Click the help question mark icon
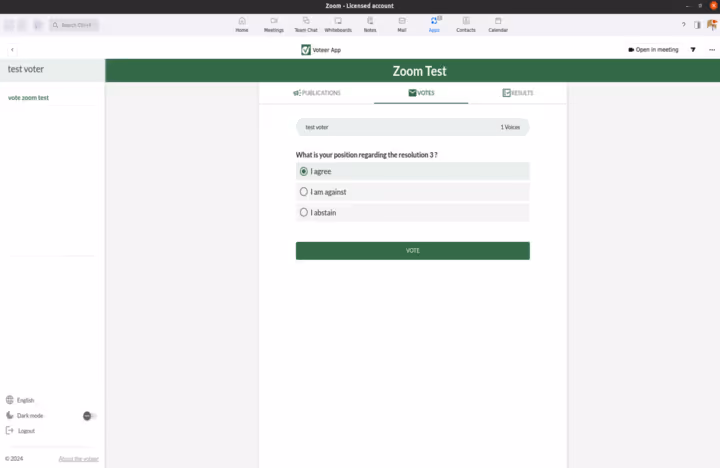This screenshot has width=720, height=468. pyautogui.click(x=683, y=25)
